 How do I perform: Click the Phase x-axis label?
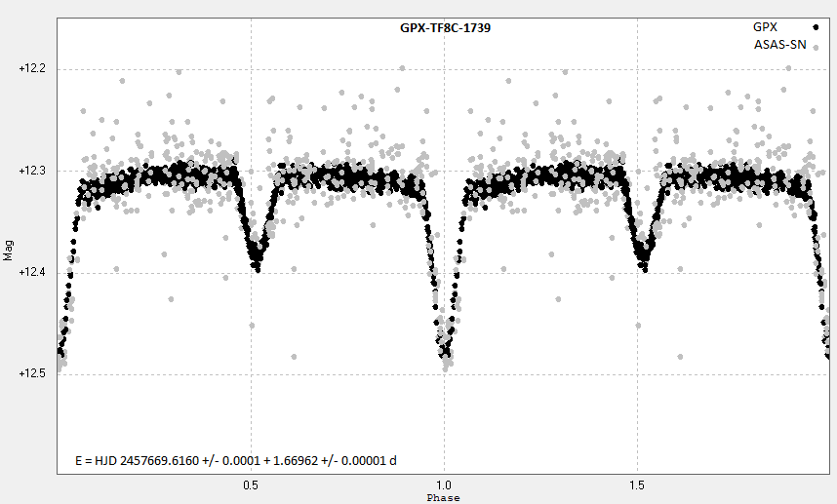pos(443,497)
